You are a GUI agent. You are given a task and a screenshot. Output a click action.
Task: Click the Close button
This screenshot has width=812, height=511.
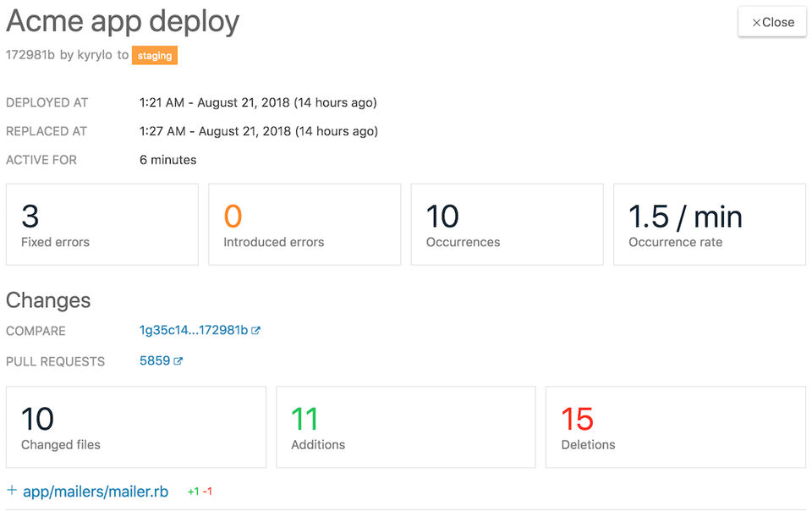pyautogui.click(x=772, y=22)
